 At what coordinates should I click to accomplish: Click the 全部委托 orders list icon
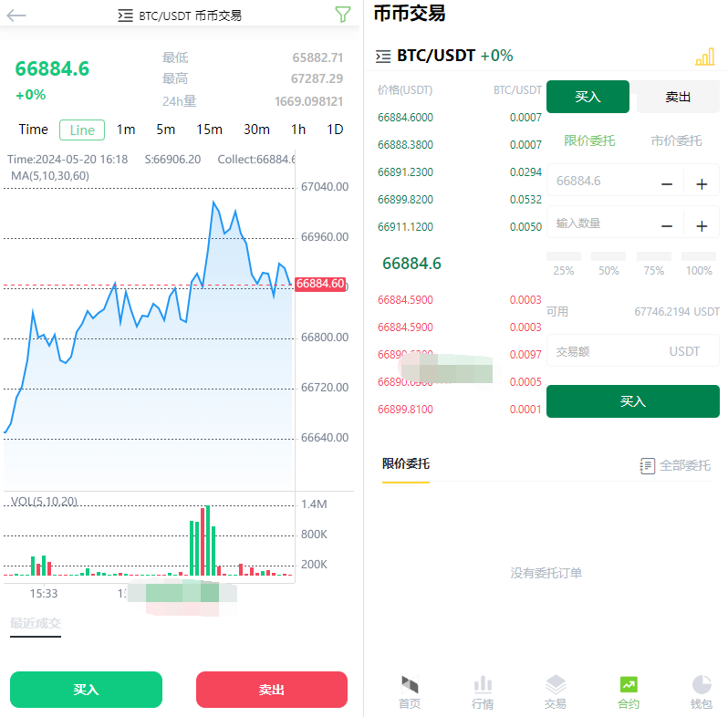coord(648,465)
